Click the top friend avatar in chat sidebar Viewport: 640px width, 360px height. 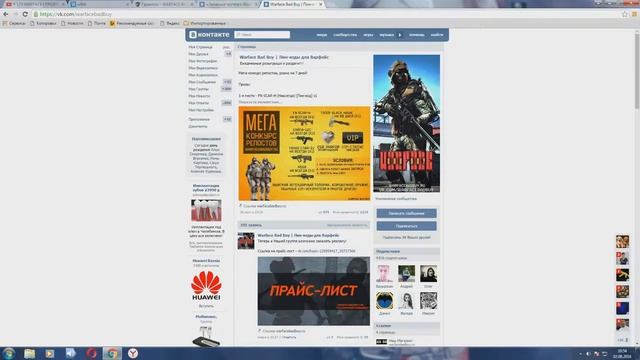[x=622, y=242]
